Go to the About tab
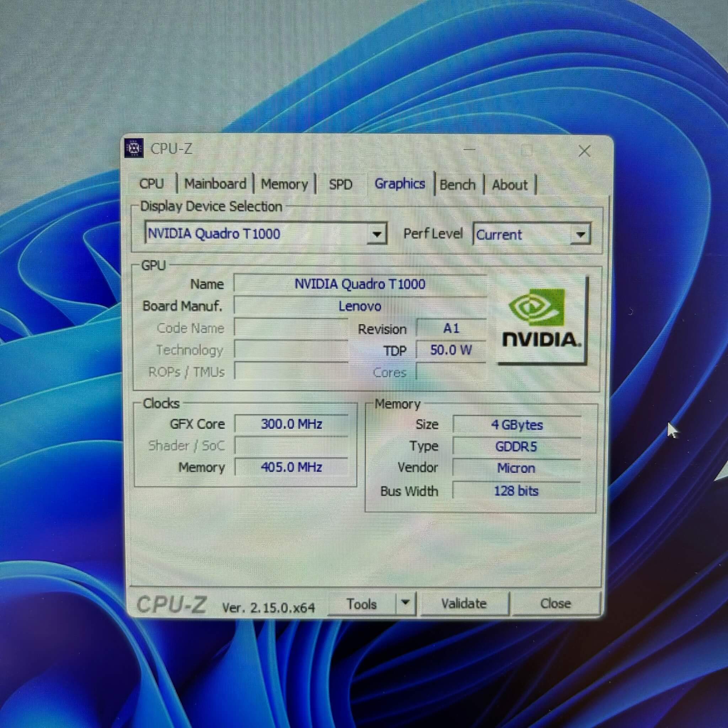The height and width of the screenshot is (728, 728). click(x=510, y=185)
